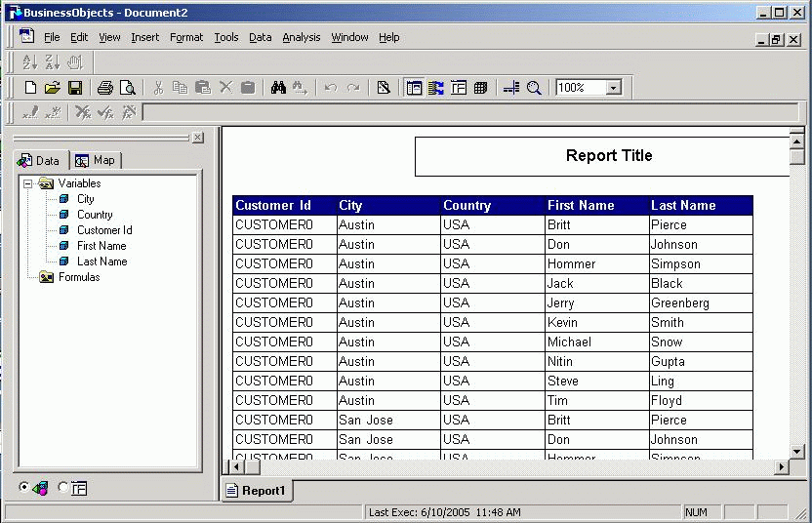Select the Report1 tab
812x523 pixels.
pyautogui.click(x=257, y=491)
